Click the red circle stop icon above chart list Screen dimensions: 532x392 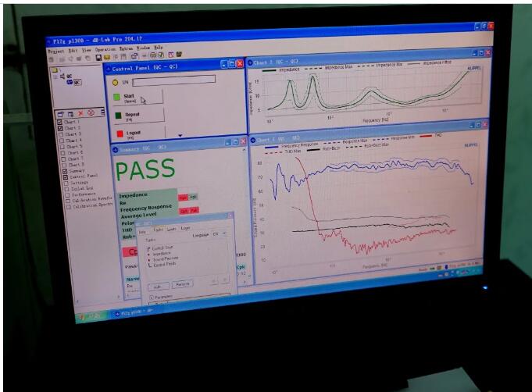(x=91, y=113)
